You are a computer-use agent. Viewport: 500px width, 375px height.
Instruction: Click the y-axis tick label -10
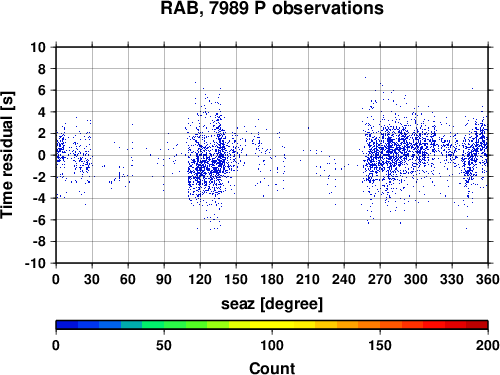coord(35,263)
